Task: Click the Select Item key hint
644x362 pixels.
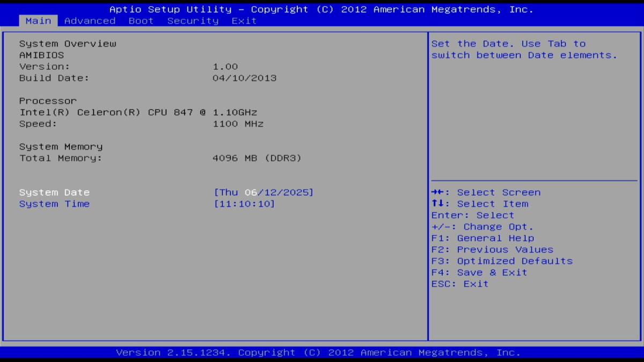Action: point(480,204)
